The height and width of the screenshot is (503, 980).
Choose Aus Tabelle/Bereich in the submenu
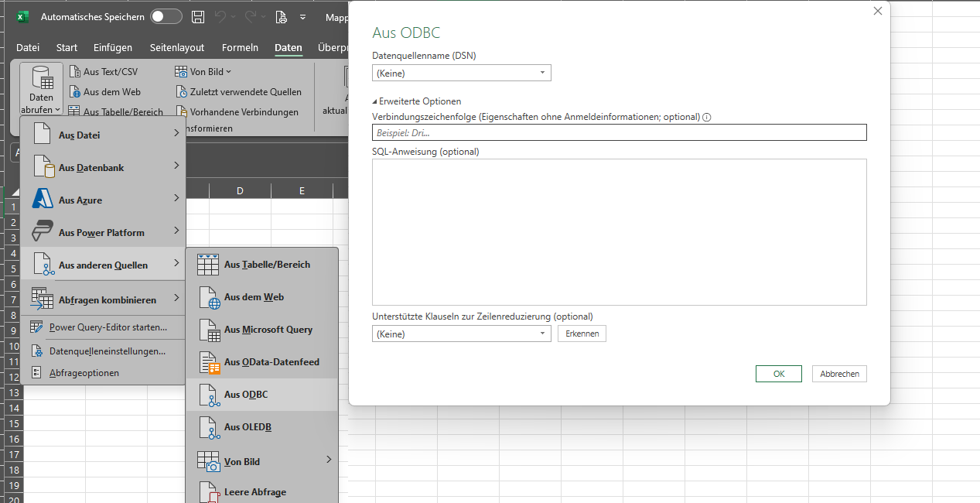pos(262,264)
